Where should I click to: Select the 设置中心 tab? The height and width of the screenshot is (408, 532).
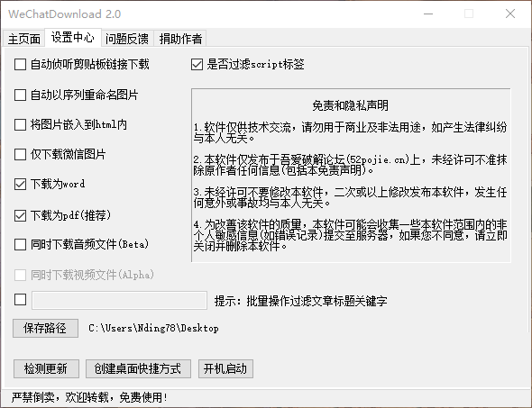coord(73,37)
